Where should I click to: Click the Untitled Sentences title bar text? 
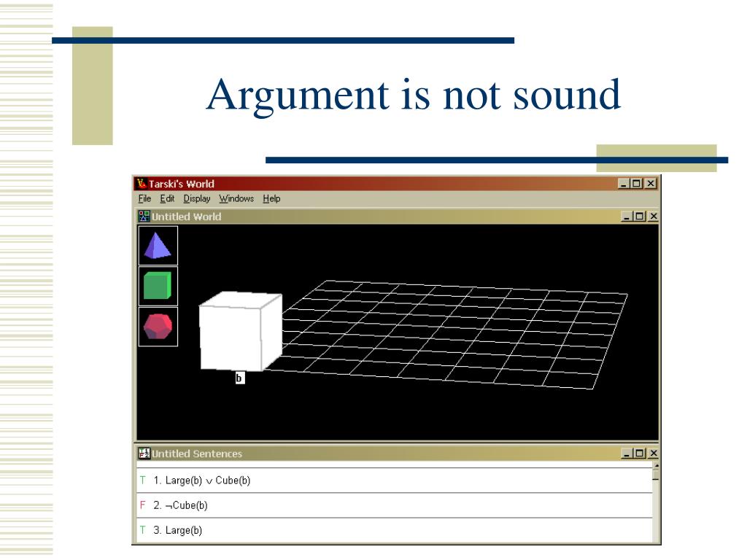point(197,454)
